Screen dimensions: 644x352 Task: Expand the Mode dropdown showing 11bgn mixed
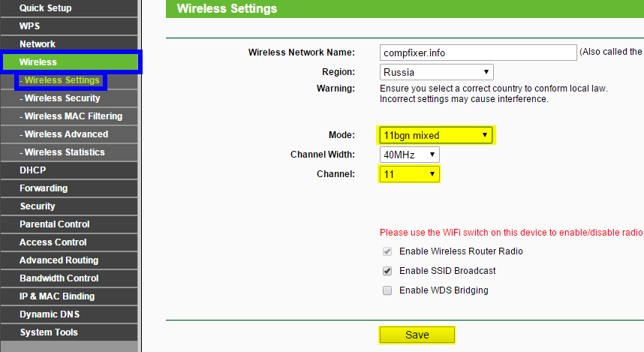(435, 135)
